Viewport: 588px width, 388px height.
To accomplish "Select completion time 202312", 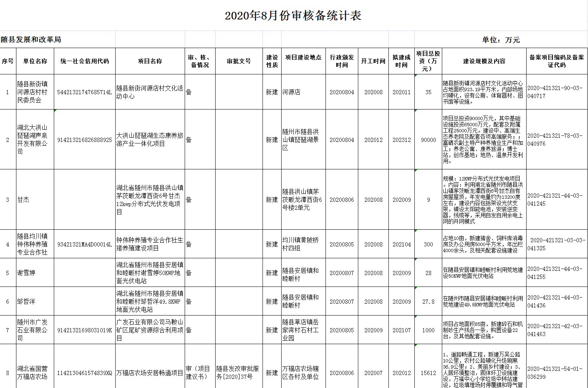I will (401, 140).
